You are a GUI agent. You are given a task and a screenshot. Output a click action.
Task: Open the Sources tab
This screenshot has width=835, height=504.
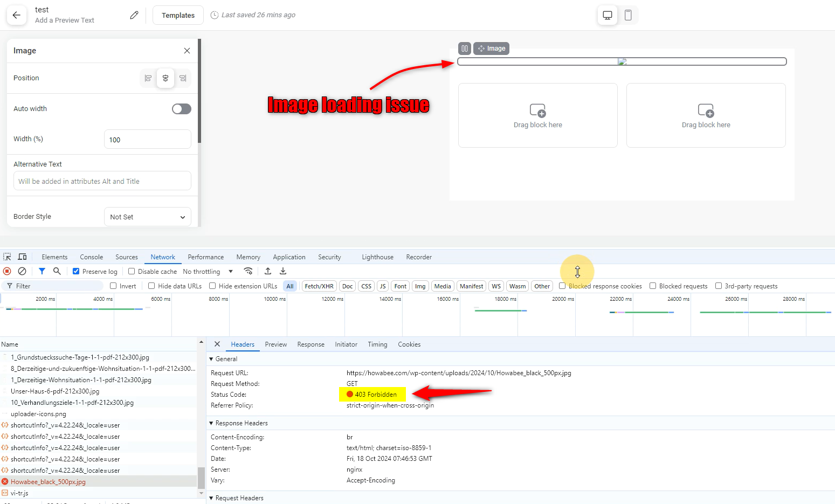pos(127,257)
